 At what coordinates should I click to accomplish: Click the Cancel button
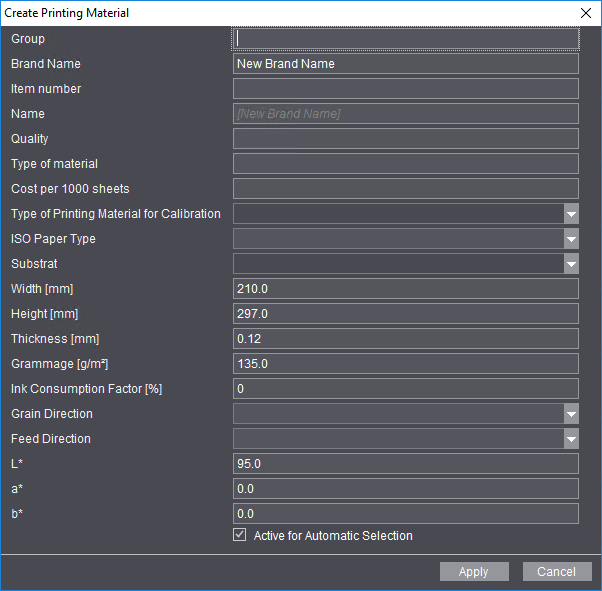(556, 572)
